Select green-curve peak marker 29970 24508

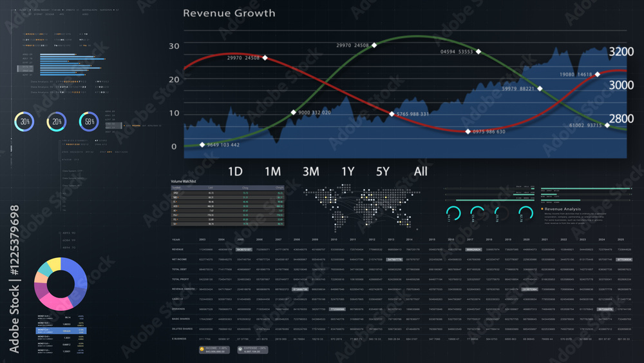374,45
